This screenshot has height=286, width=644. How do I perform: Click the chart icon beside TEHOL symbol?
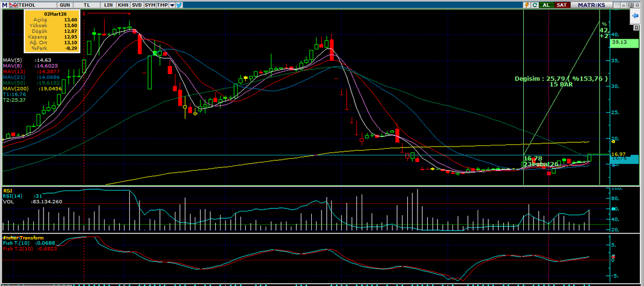pyautogui.click(x=13, y=5)
